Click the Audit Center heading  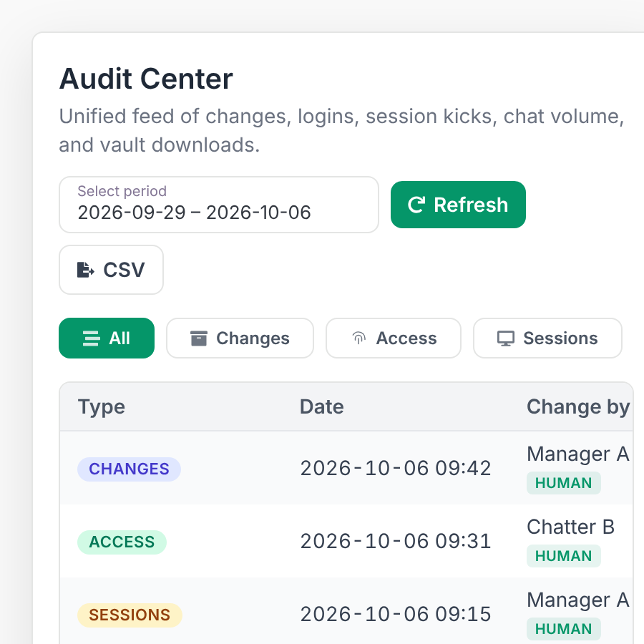[x=146, y=79]
